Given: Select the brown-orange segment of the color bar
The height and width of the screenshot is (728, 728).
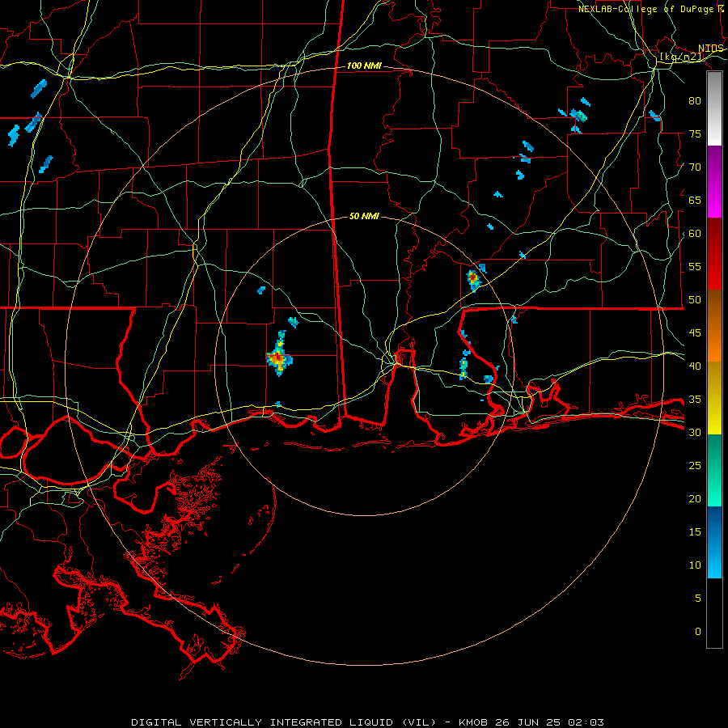Looking at the screenshot, I should coord(714,325).
